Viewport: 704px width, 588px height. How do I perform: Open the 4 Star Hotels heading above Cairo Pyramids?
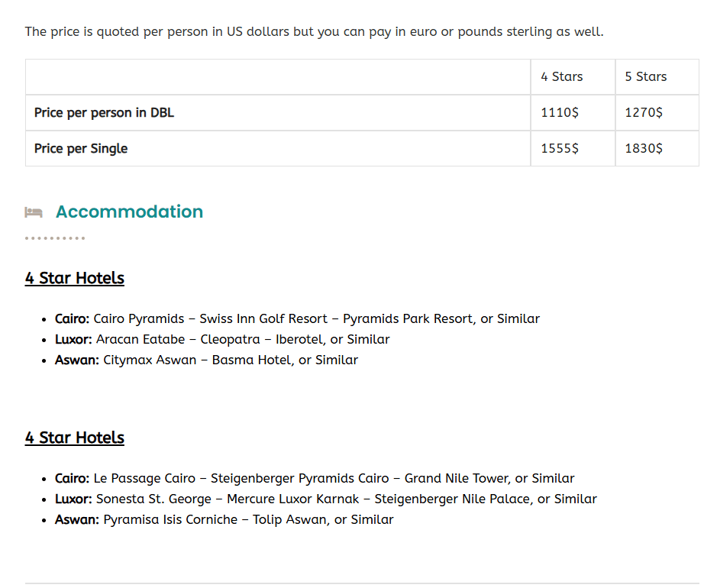coord(74,278)
